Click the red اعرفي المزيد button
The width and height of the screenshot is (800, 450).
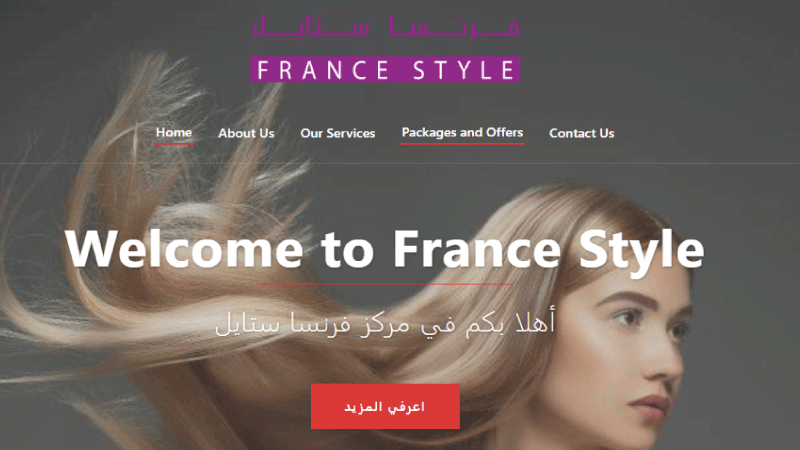(x=385, y=407)
